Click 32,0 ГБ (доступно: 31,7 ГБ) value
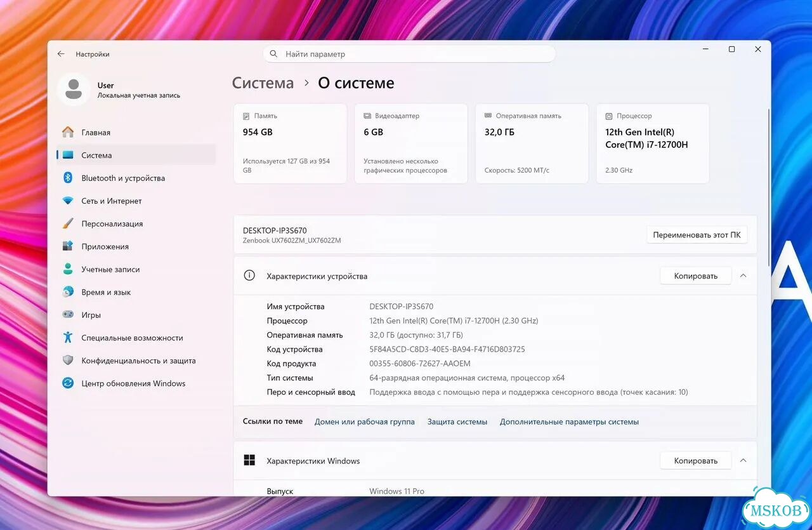The image size is (812, 530). tap(416, 335)
